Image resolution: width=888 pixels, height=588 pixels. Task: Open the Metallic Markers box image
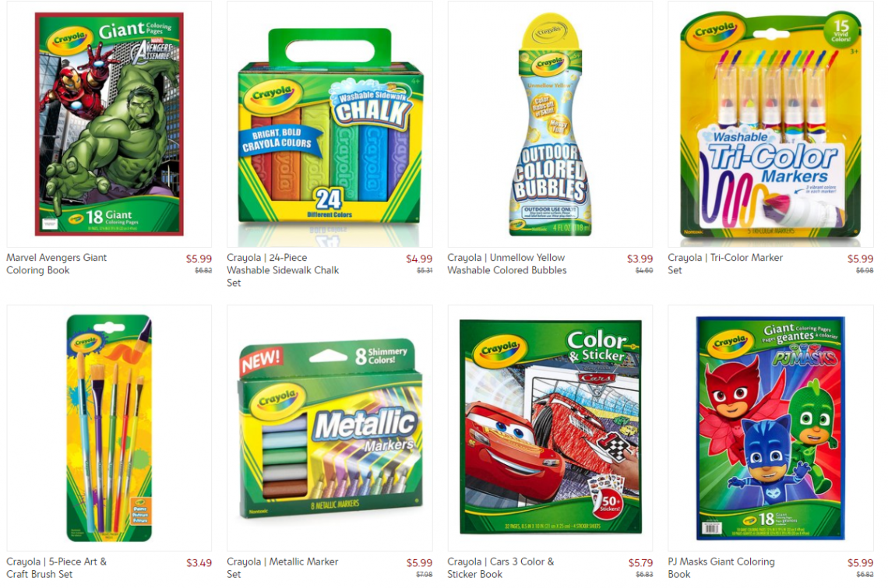click(329, 429)
